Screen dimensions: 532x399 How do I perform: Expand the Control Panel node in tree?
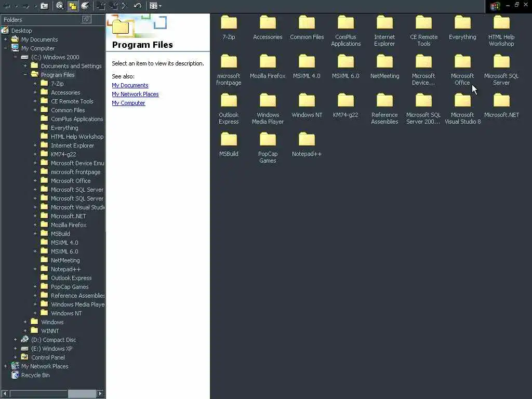point(15,357)
